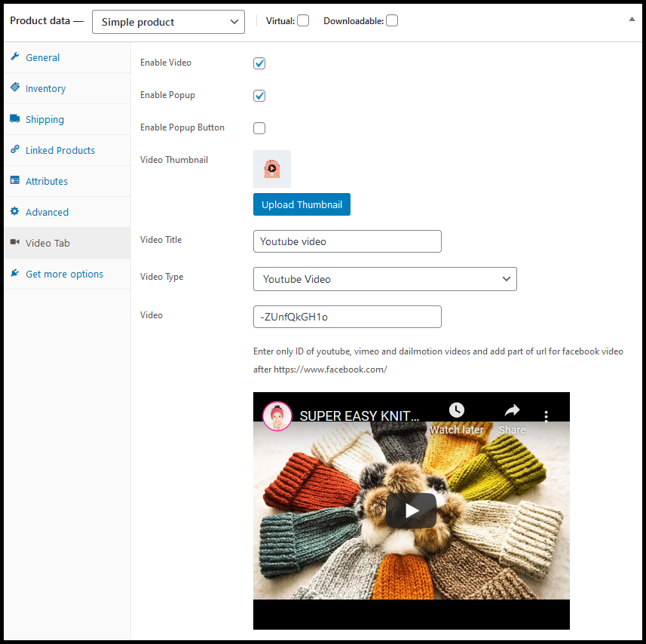
Task: Click the Inventory tag icon
Action: [15, 87]
